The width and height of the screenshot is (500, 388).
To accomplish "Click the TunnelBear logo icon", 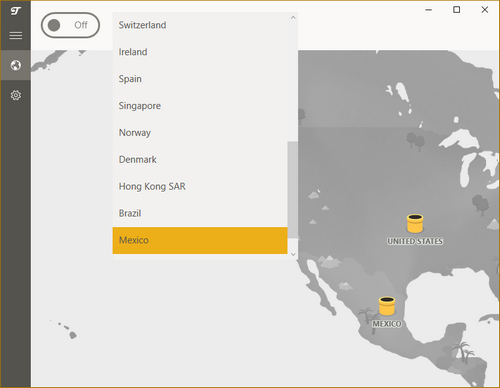I will coord(16,11).
